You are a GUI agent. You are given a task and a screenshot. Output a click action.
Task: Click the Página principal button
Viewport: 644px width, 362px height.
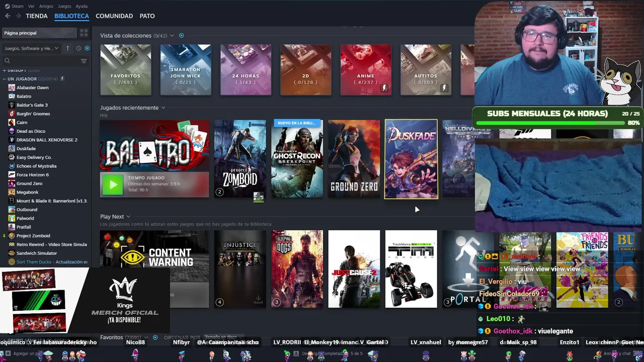click(39, 33)
